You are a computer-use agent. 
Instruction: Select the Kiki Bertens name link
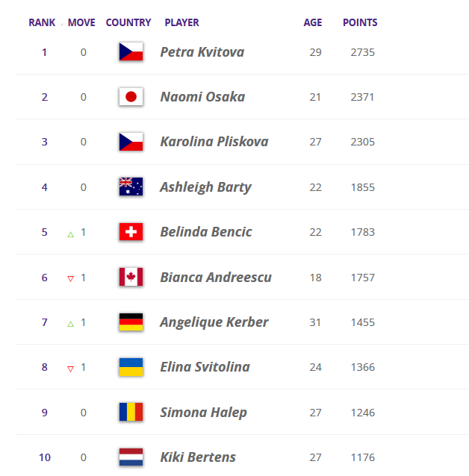coord(198,457)
